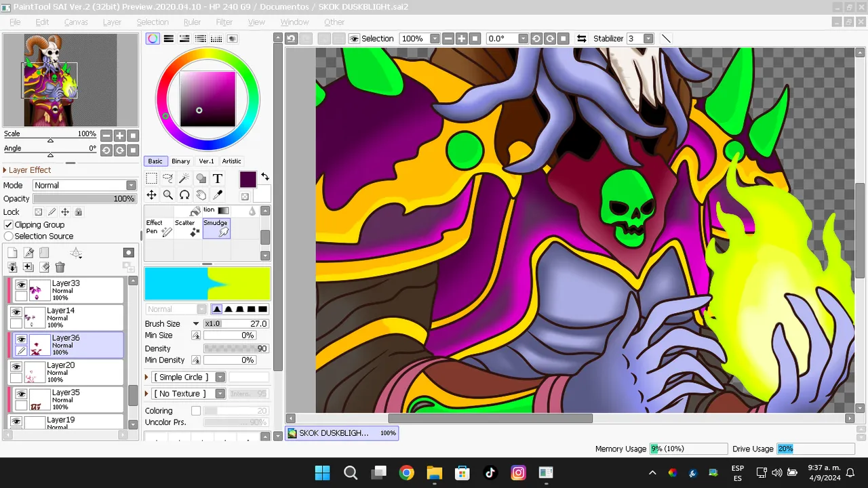This screenshot has height=488, width=868.
Task: Open the rotation angle 0.0° dropdown
Action: pos(523,39)
